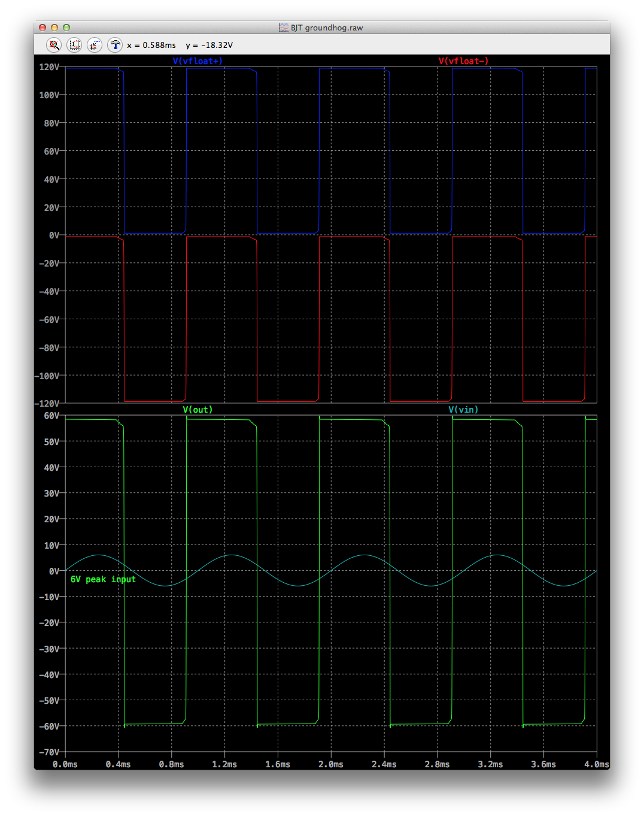The height and width of the screenshot is (817, 644).
Task: Click the 3.2ms time axis label
Action: pos(490,764)
